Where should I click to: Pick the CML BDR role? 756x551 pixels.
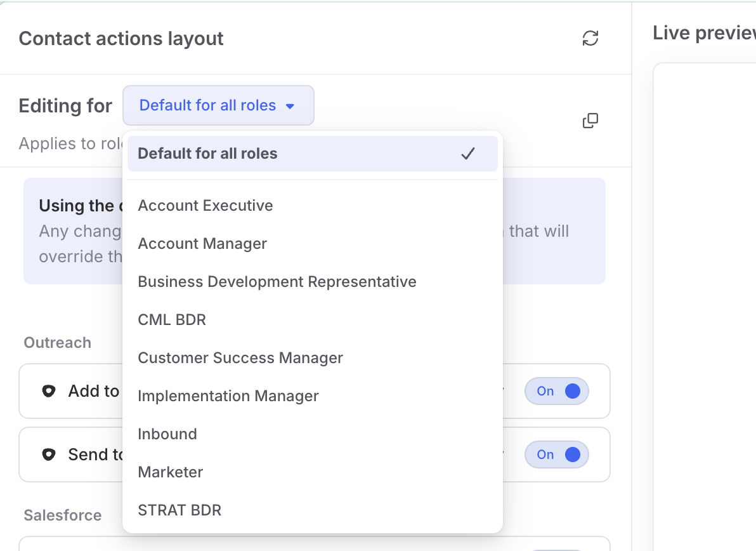click(x=172, y=320)
